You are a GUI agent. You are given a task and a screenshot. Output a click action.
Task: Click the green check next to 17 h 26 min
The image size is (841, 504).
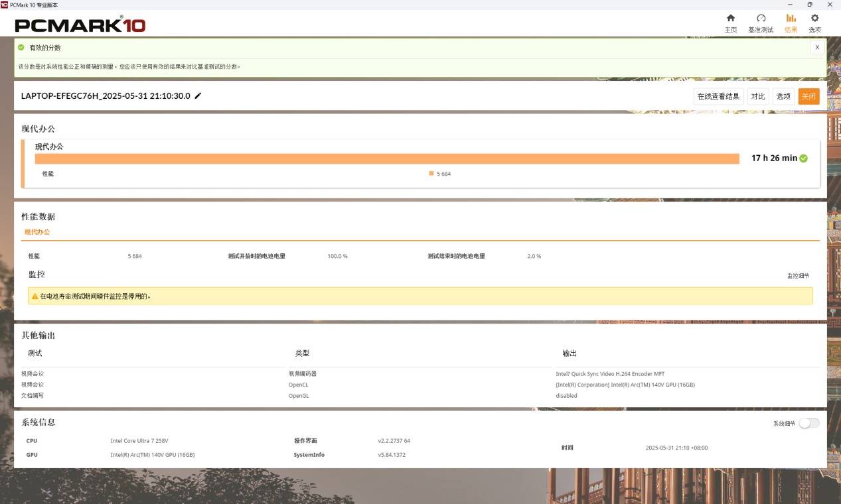(804, 158)
